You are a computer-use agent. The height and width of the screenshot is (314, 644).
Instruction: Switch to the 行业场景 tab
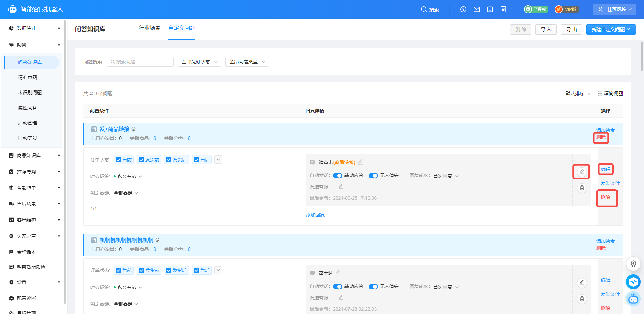[150, 28]
